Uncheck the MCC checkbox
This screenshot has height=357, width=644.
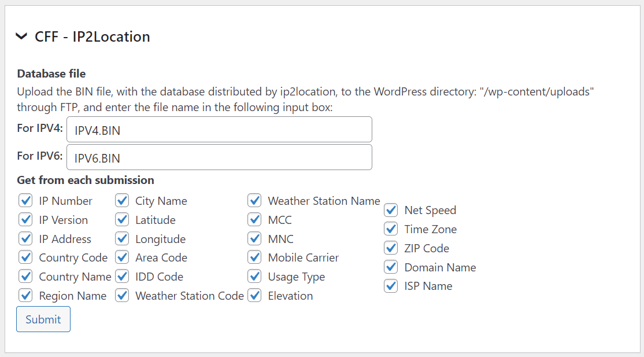(x=254, y=220)
